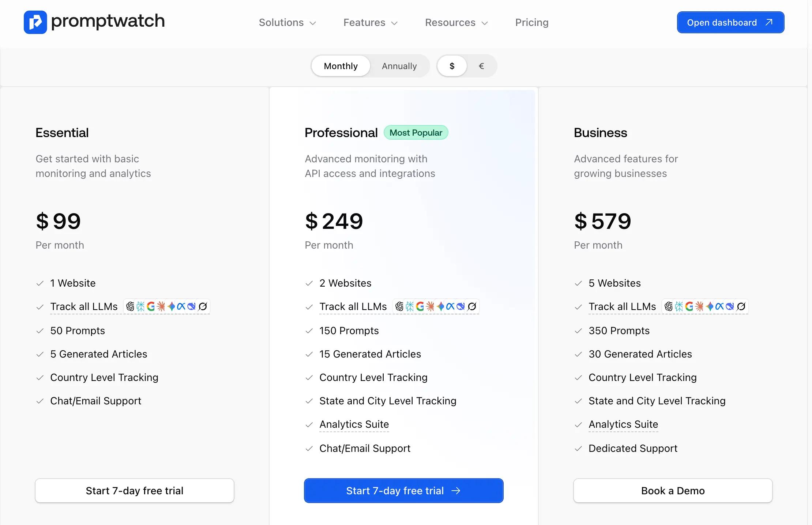The image size is (812, 525).
Task: Select euro currency
Action: coord(481,66)
